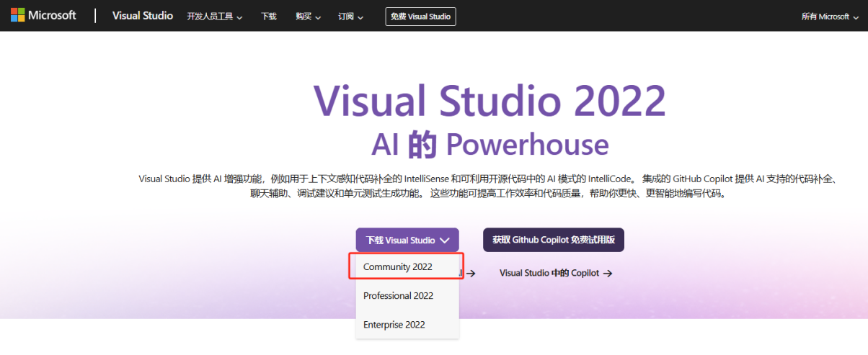868x355 pixels.
Task: Open the Visual Studio 中的 Copilot link
Action: pos(556,274)
